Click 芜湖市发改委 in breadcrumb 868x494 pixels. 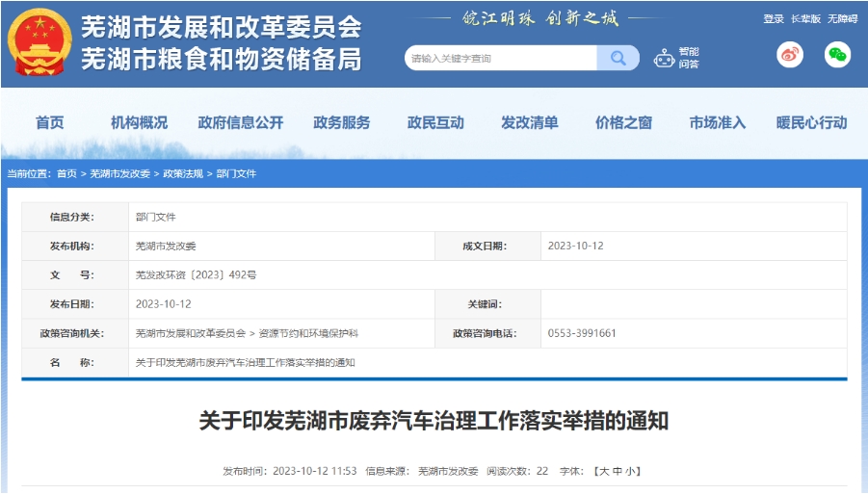pos(119,174)
